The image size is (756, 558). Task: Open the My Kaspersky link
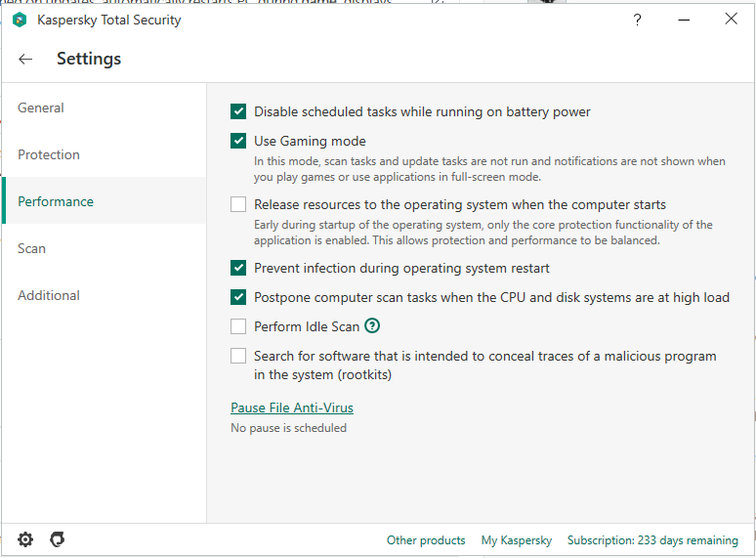pyautogui.click(x=517, y=540)
